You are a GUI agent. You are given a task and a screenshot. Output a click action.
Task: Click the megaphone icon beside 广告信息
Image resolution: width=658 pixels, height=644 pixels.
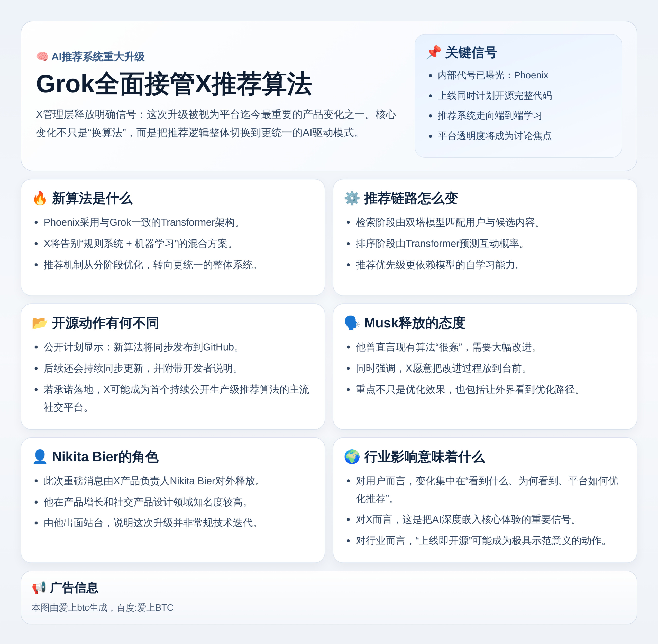[x=39, y=587]
